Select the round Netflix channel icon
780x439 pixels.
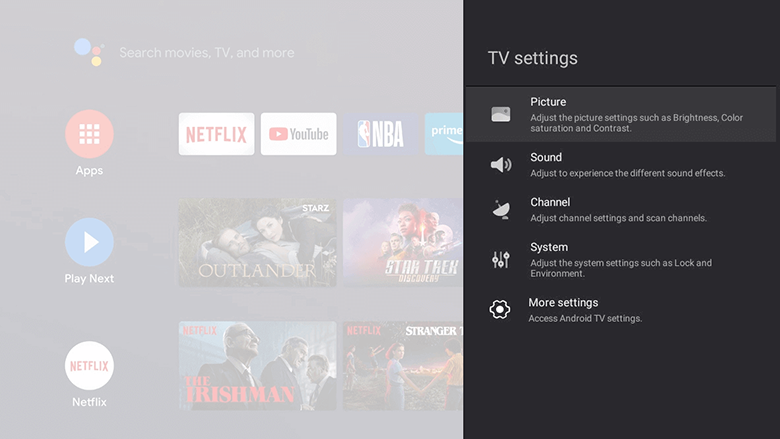click(89, 366)
